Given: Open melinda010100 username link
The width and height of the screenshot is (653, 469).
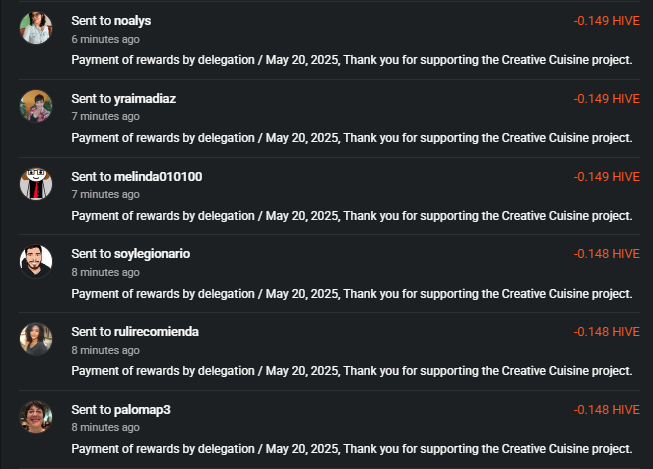Looking at the screenshot, I should pos(158,177).
